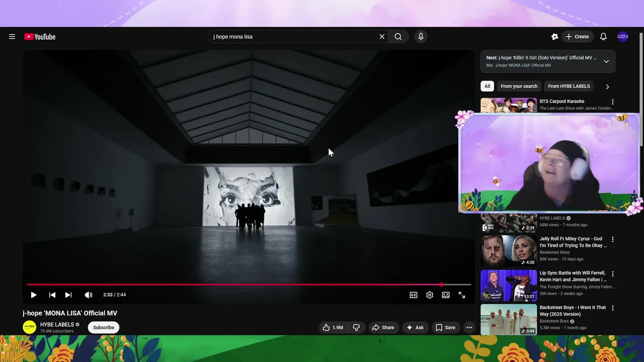Open Backstreet Boys video thumbnail
The image size is (644, 362).
pos(509,320)
